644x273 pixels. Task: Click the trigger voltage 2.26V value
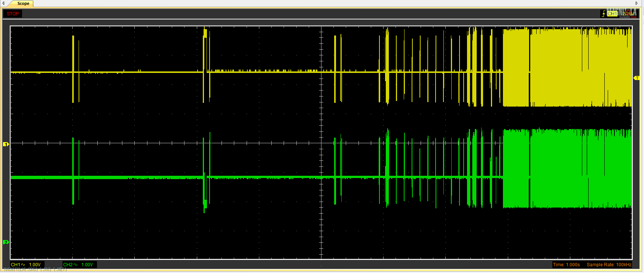(x=628, y=14)
